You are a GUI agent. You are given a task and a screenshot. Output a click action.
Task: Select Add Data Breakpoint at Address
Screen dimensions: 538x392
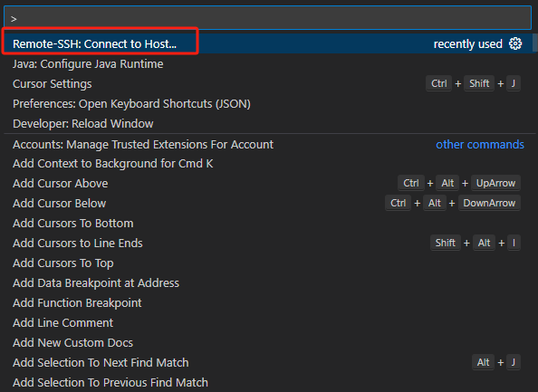(x=267, y=283)
